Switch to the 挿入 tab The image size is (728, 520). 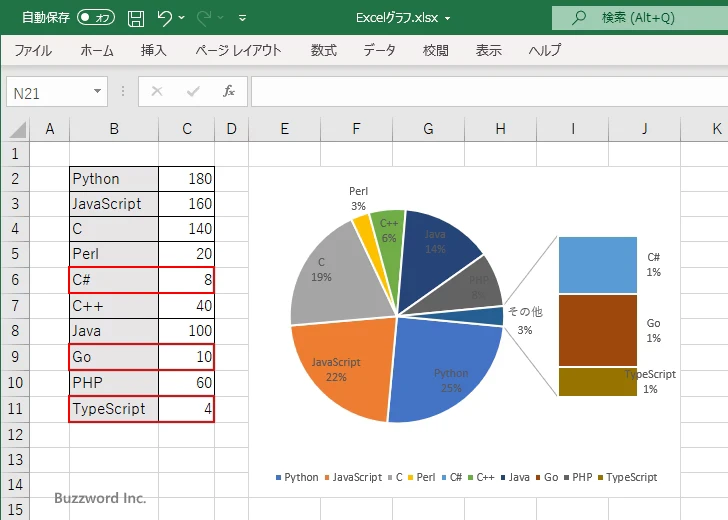click(154, 50)
